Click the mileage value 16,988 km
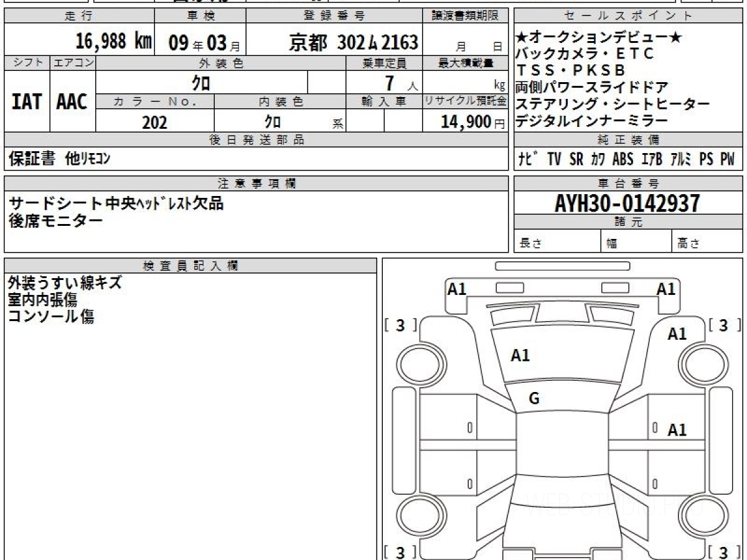This screenshot has width=747, height=560. click(114, 42)
